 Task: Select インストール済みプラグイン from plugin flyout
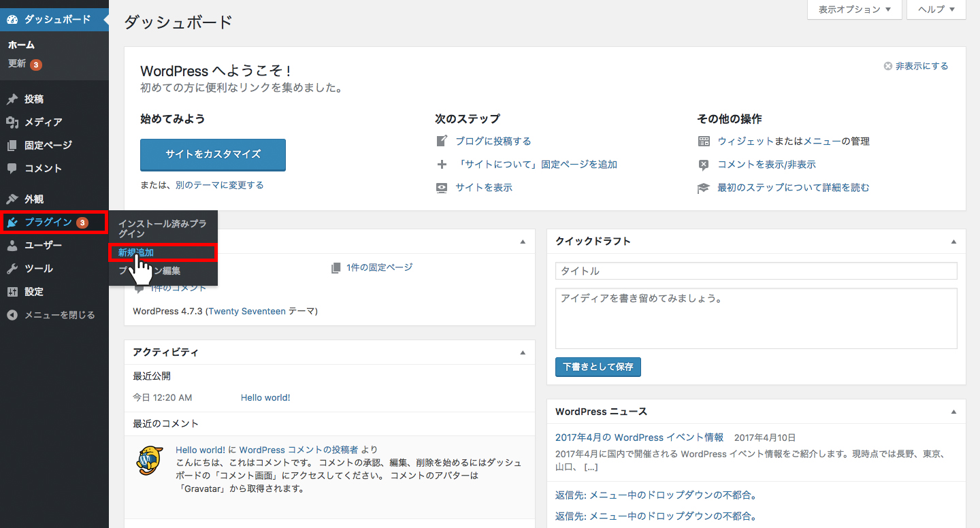[163, 228]
